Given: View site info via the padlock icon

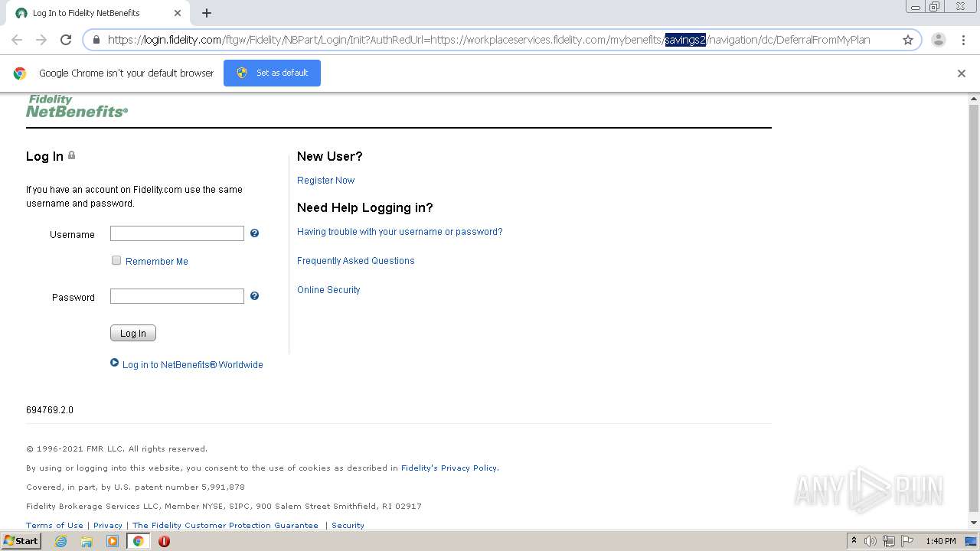Looking at the screenshot, I should coord(96,40).
